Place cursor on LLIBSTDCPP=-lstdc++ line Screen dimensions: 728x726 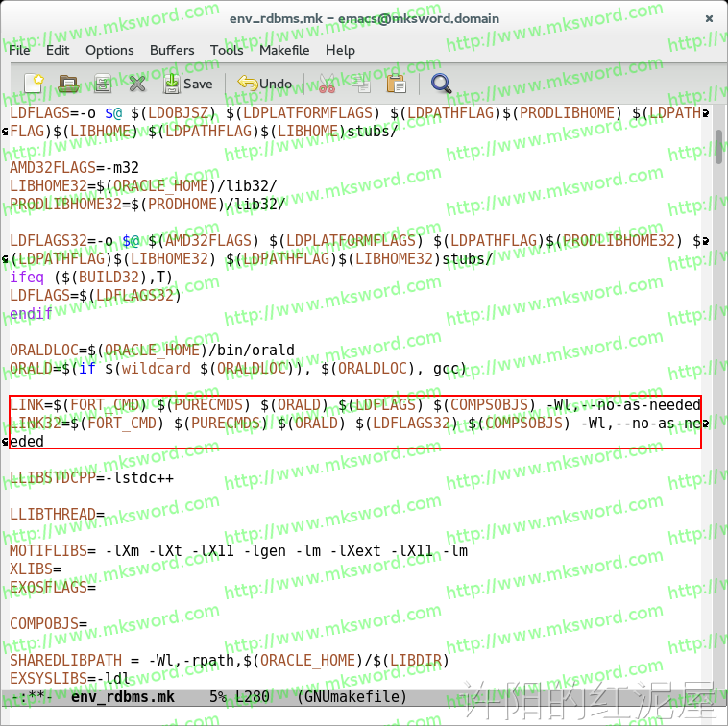tap(91, 477)
